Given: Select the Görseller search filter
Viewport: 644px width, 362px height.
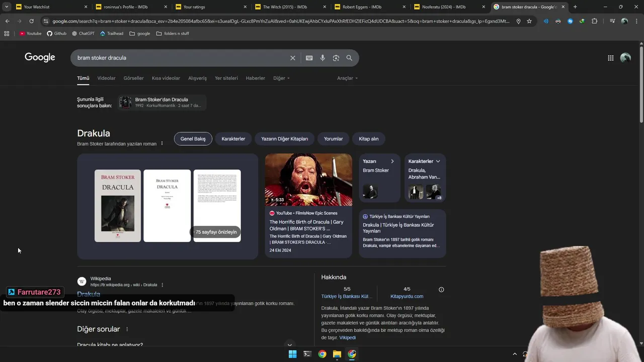Looking at the screenshot, I should point(133,78).
